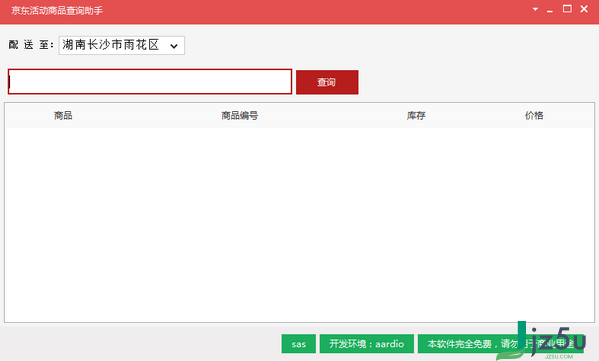Click the 价格 price column header

534,116
